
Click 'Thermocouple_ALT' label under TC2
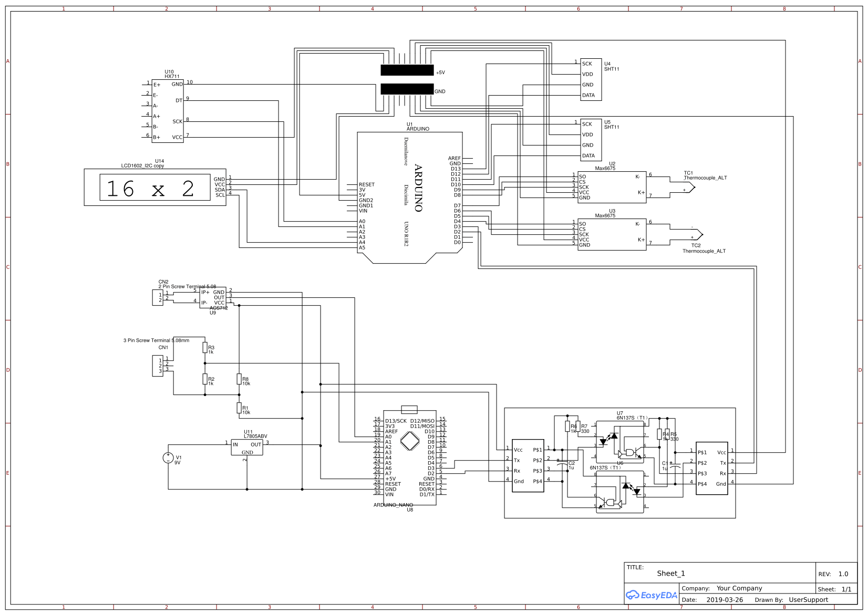[704, 251]
